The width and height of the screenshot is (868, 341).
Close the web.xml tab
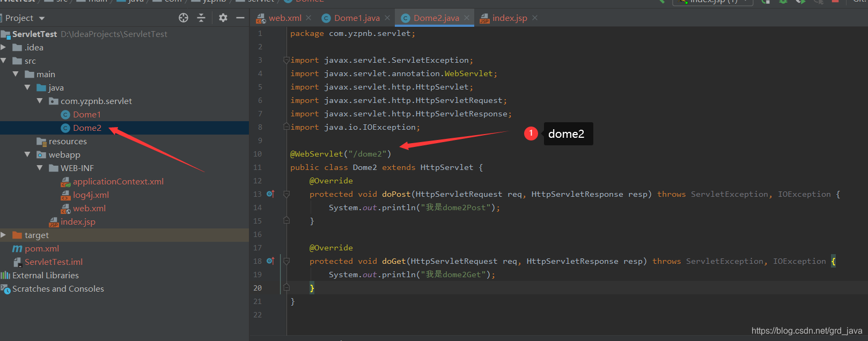pos(308,18)
